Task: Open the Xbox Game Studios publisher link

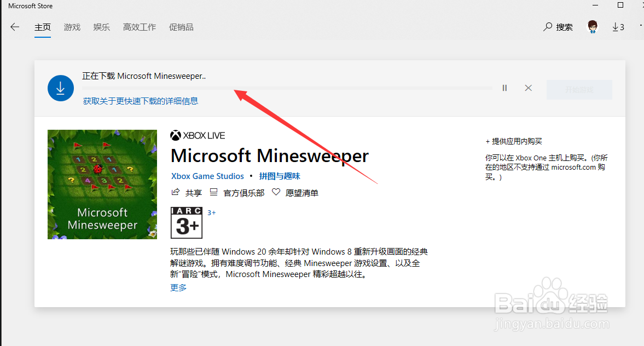Action: [x=207, y=176]
